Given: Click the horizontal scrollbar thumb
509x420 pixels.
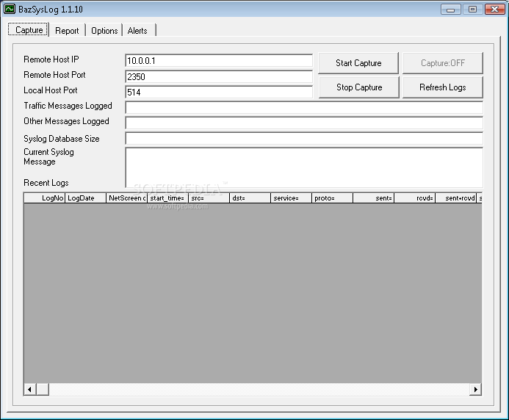Looking at the screenshot, I should 43,389.
